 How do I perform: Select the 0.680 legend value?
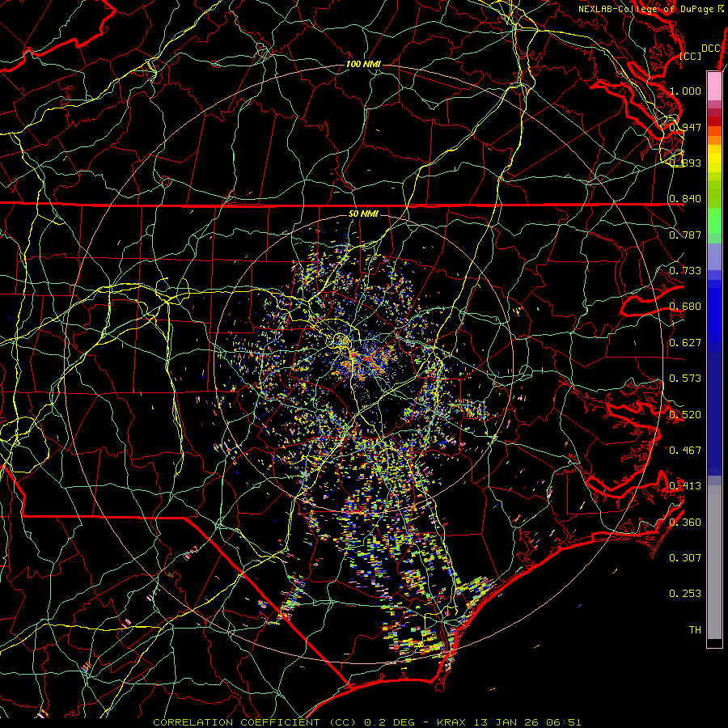685,307
